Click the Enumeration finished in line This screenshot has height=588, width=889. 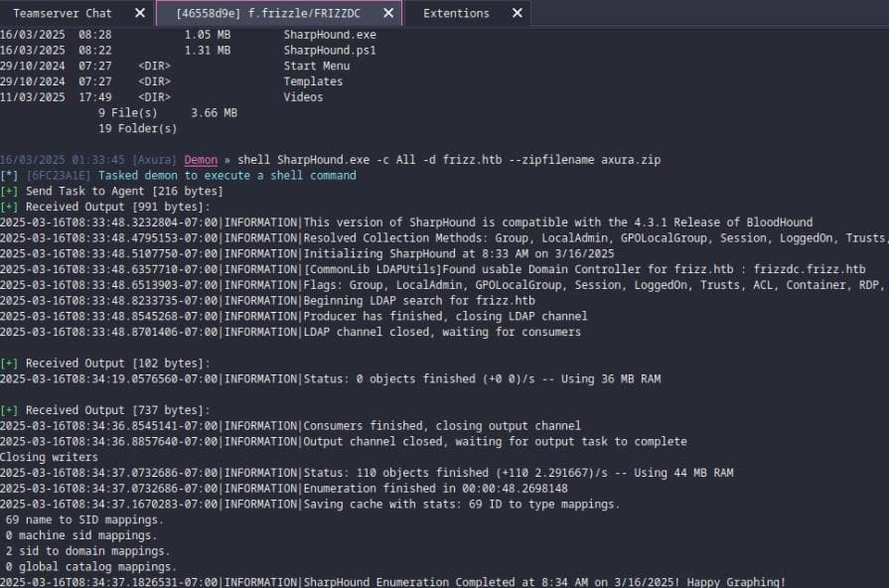pos(284,489)
